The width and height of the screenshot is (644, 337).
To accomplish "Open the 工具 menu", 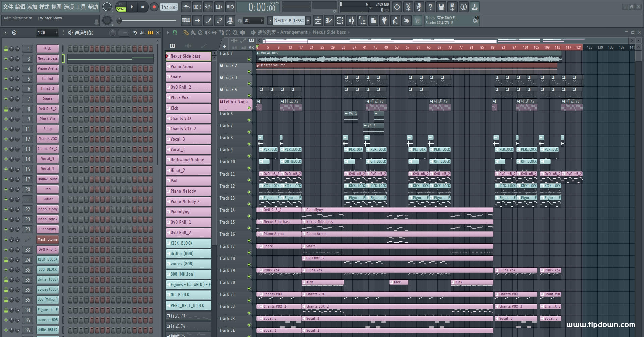I will [81, 7].
